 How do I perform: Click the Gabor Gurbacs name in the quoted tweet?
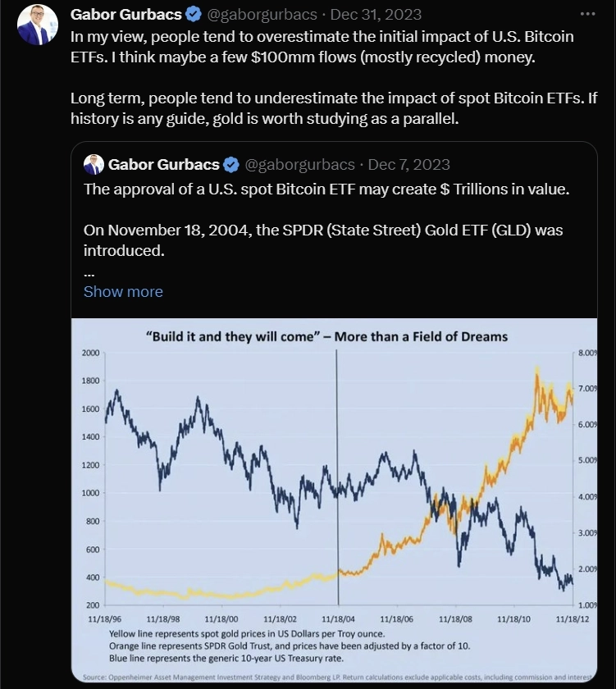point(163,165)
